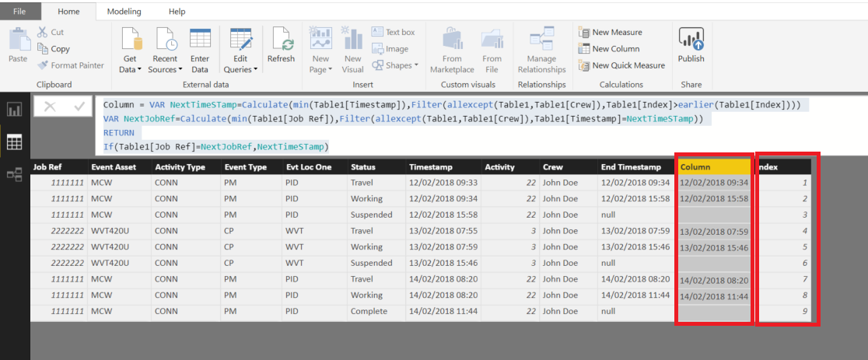
Task: Select the highlighted Column header
Action: point(714,167)
